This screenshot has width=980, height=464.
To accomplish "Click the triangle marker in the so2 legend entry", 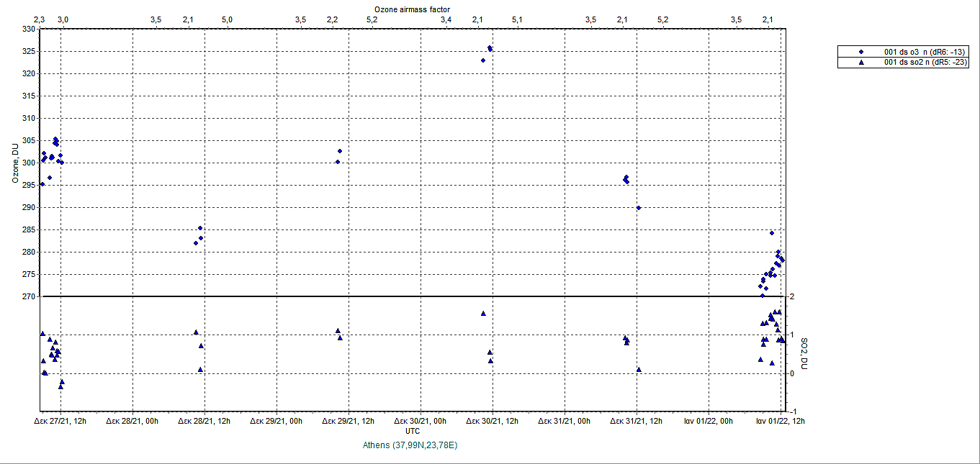I will pos(862,63).
